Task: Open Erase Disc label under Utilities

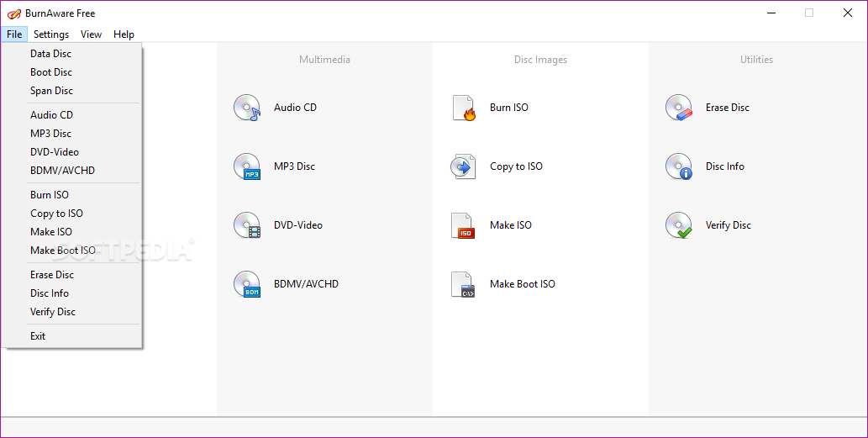Action: pyautogui.click(x=728, y=108)
